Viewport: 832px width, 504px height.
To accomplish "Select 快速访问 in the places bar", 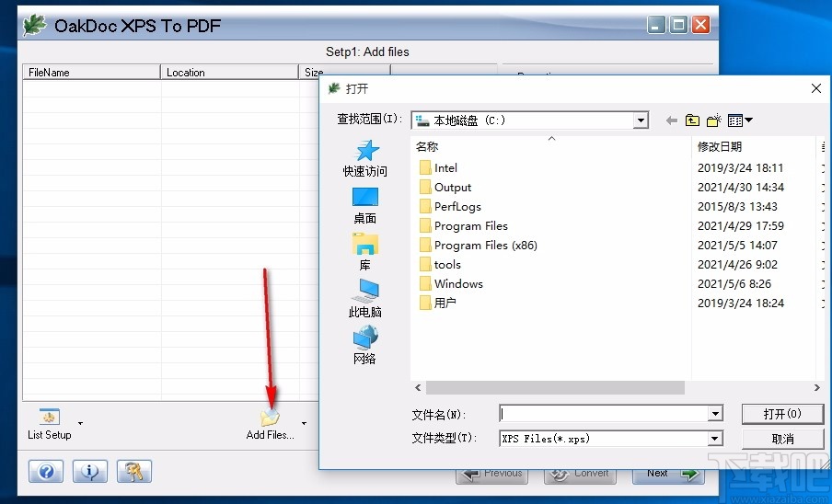I will [x=365, y=158].
